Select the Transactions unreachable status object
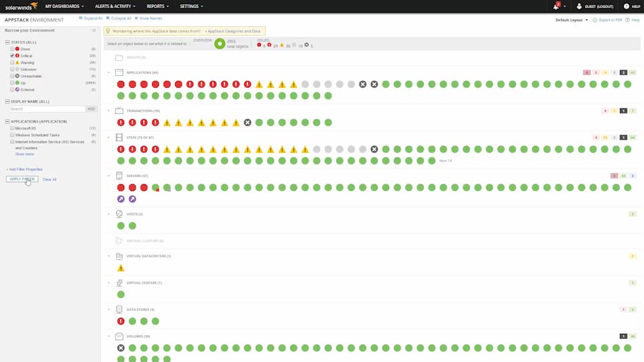 [x=248, y=122]
